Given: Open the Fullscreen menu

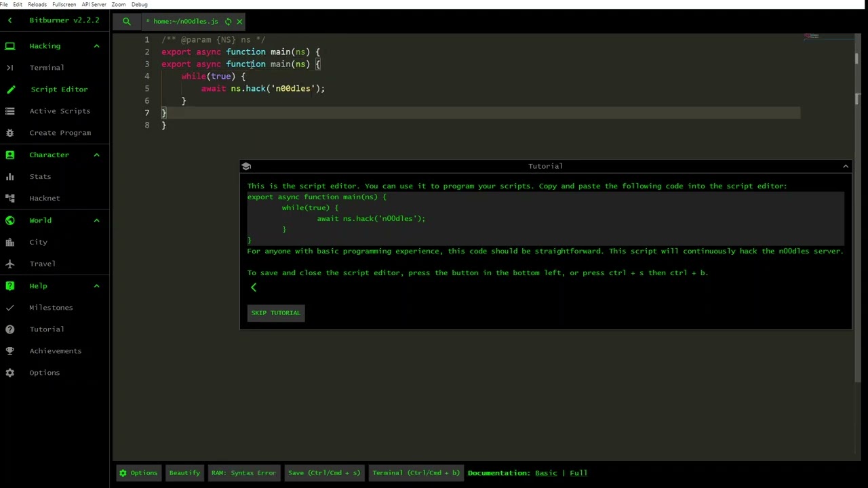Looking at the screenshot, I should point(64,4).
